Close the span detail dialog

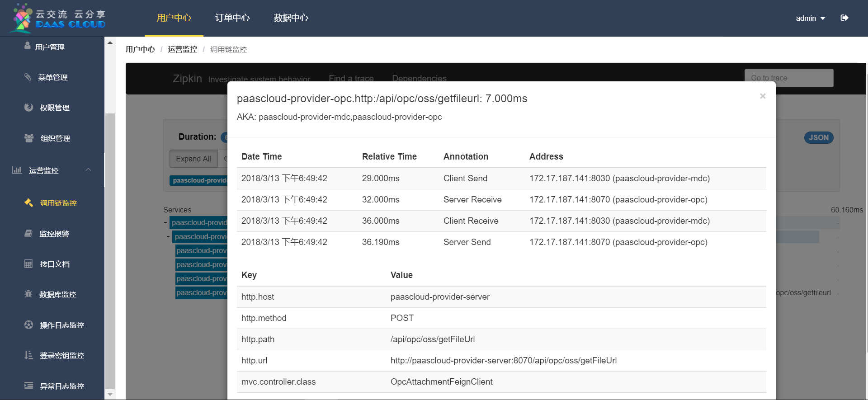coord(763,96)
